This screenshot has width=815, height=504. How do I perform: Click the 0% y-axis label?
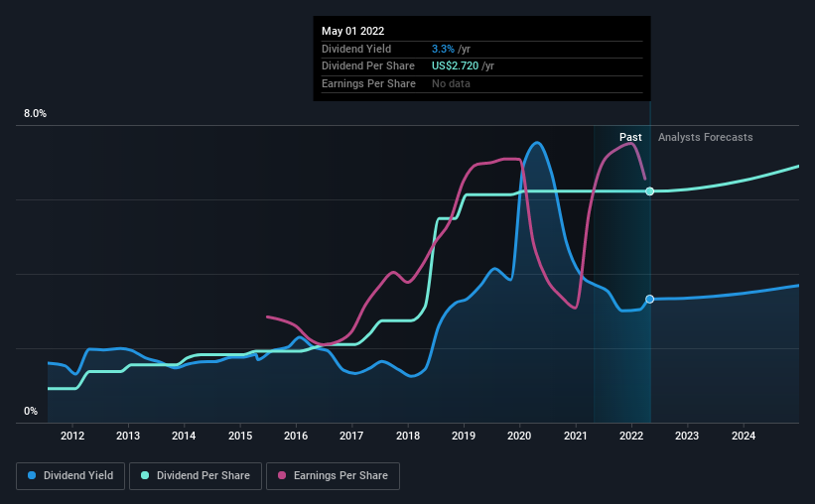pyautogui.click(x=31, y=411)
